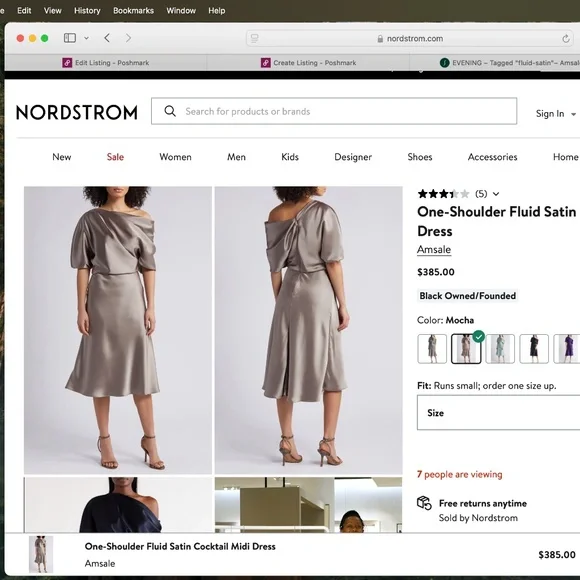Click the free returns box icon

tap(424, 503)
